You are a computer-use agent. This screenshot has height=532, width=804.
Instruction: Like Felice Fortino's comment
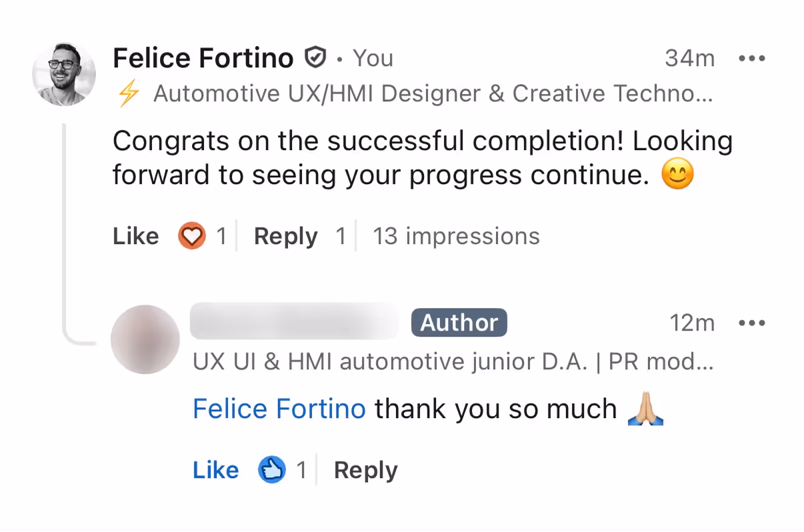click(x=135, y=236)
